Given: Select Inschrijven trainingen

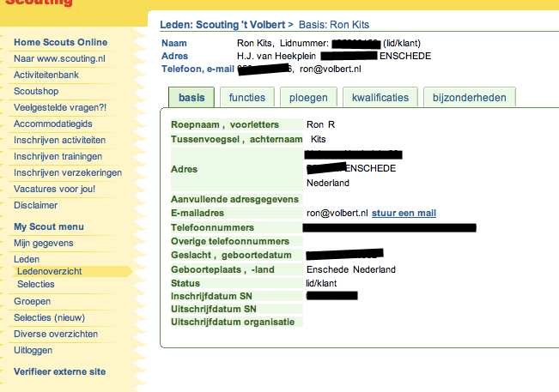Looking at the screenshot, I should click(x=58, y=157).
